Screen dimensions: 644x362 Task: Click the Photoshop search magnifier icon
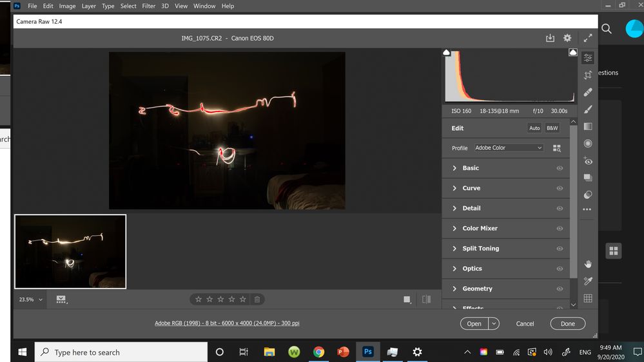click(607, 29)
